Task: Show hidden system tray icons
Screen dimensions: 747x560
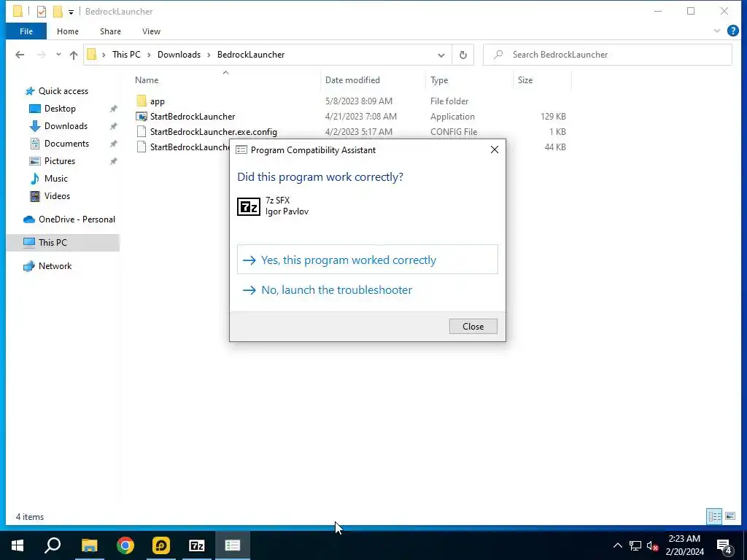Action: coord(617,545)
